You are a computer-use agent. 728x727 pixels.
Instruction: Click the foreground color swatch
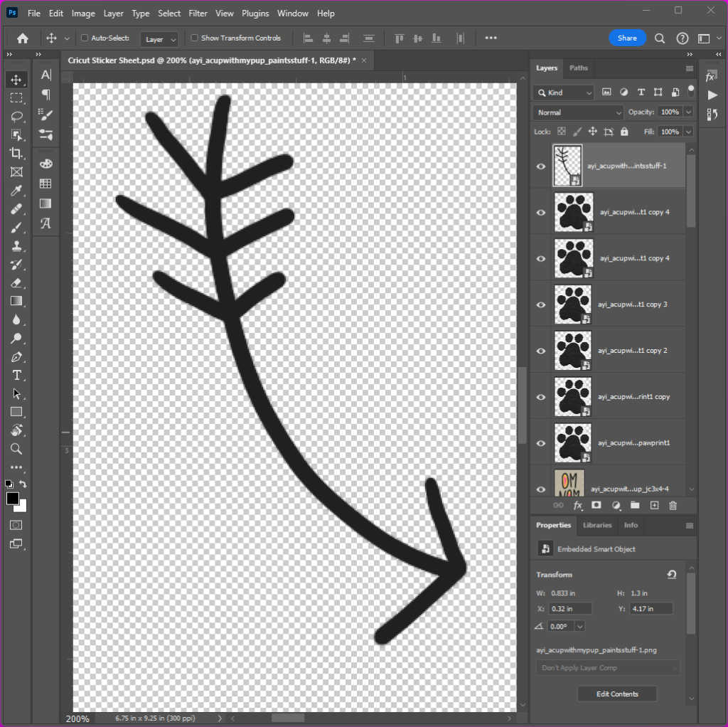point(13,499)
